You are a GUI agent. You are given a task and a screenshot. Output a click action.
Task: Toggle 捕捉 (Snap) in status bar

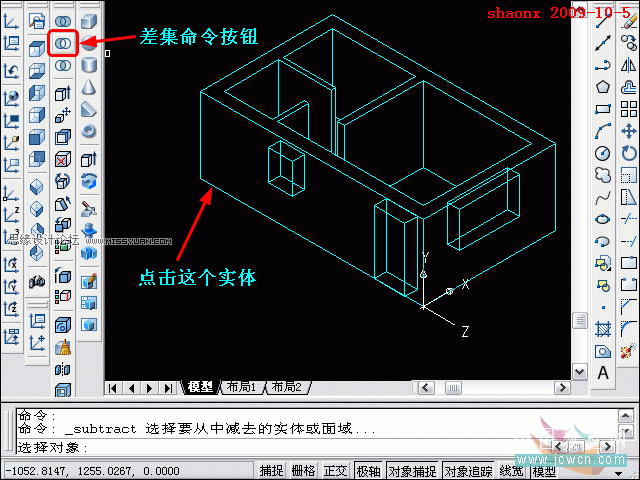(x=271, y=471)
